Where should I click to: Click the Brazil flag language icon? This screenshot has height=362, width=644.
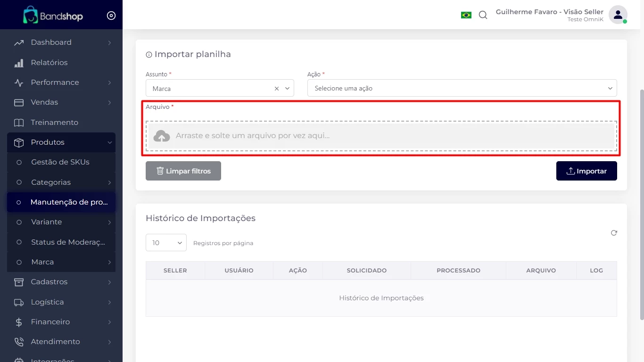466,15
